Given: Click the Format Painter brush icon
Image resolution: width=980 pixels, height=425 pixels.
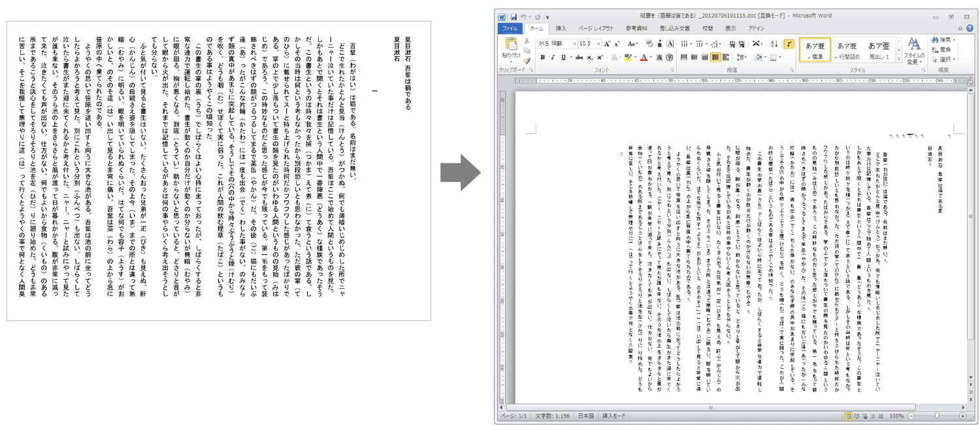Looking at the screenshot, I should pos(527,60).
